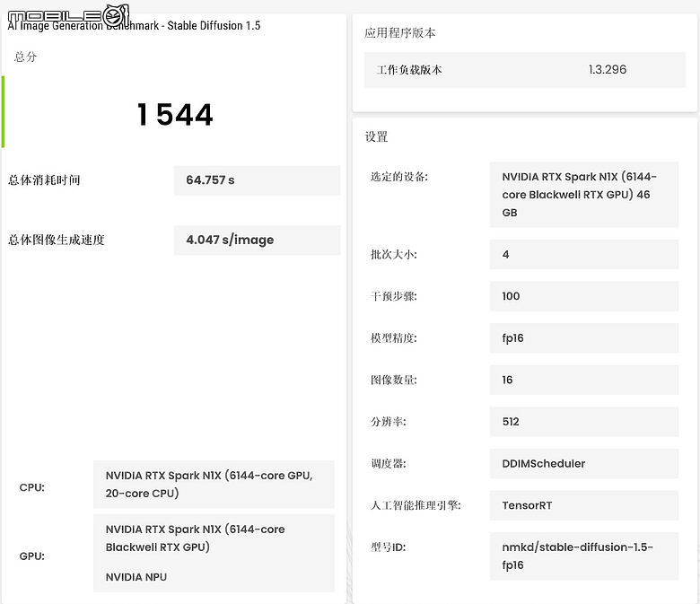Click the selected device value ending in 46 GB

click(584, 195)
